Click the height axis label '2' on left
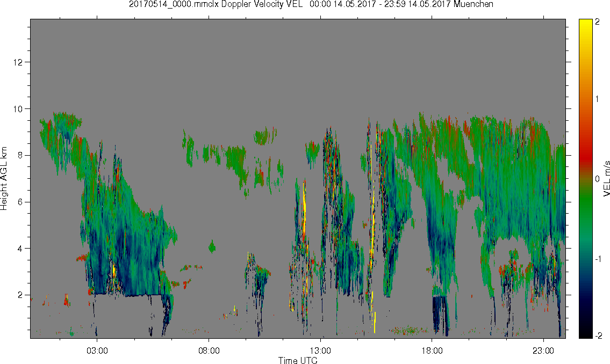Image resolution: width=610 pixels, height=364 pixels. [20, 295]
